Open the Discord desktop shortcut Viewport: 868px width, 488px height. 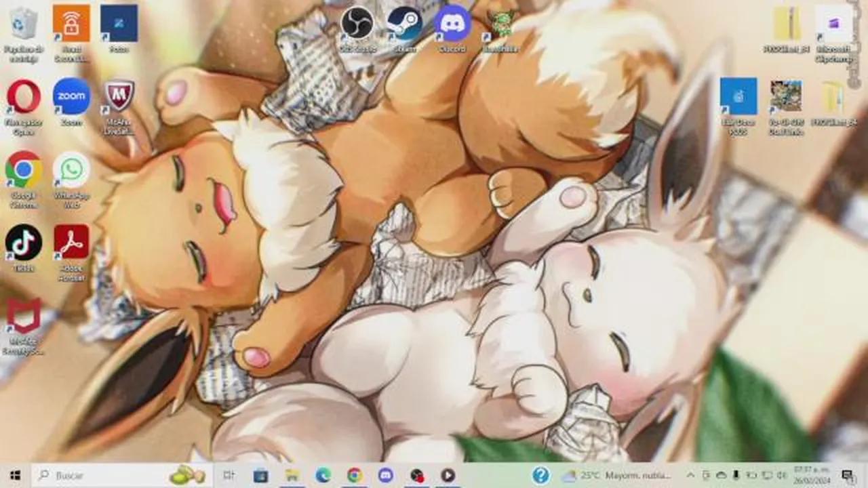pyautogui.click(x=452, y=29)
